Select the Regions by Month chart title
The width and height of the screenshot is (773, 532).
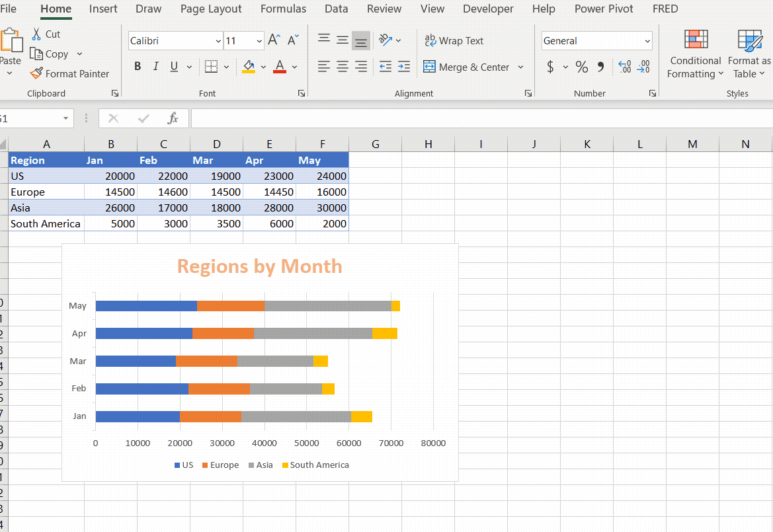pyautogui.click(x=259, y=266)
